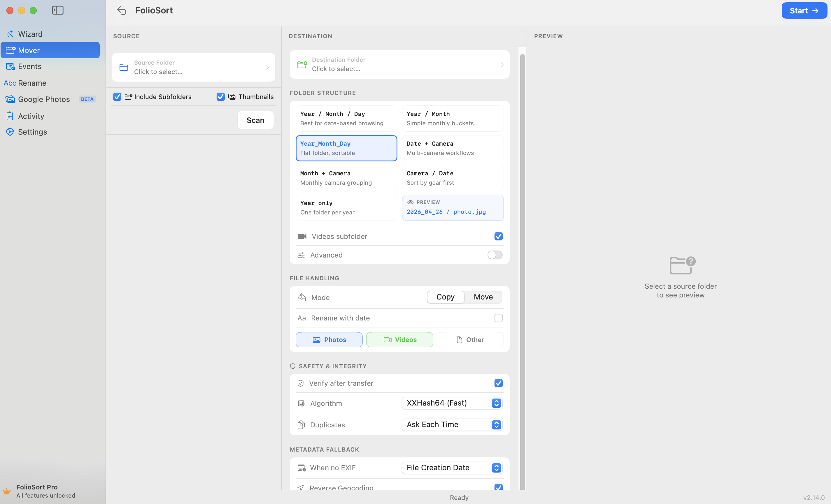The height and width of the screenshot is (504, 831).
Task: Open the Rename section
Action: [50, 83]
